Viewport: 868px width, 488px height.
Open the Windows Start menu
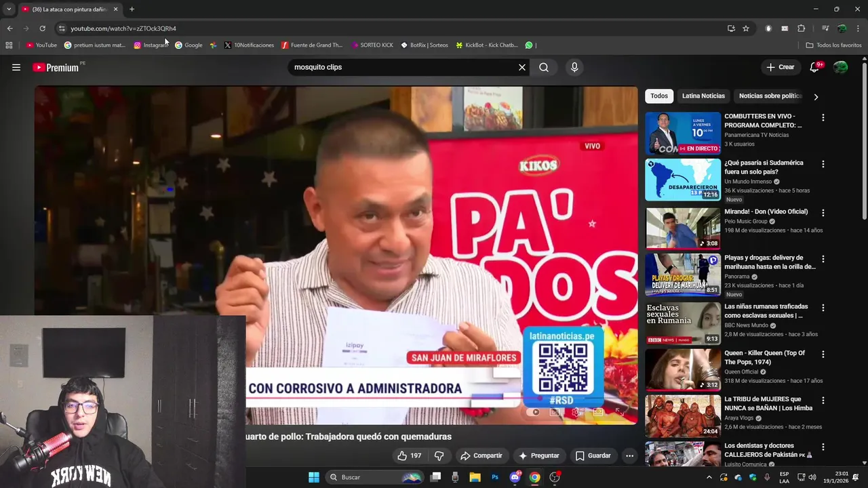[314, 477]
